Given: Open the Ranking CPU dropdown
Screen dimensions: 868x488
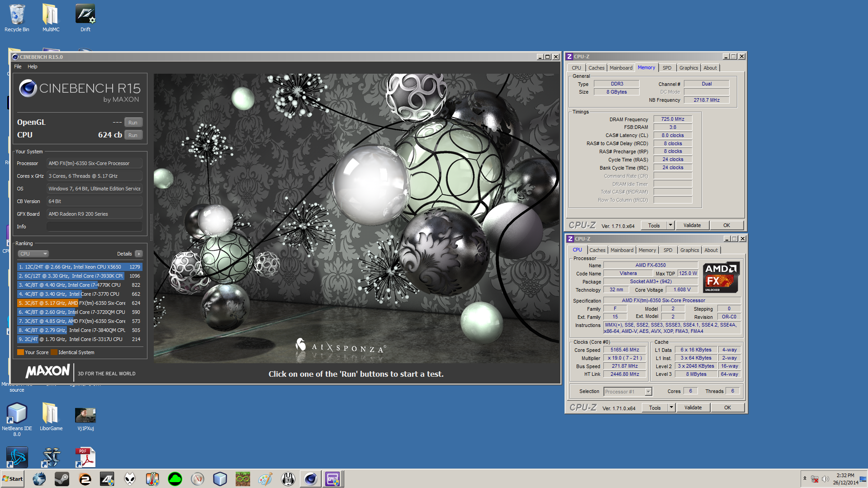Looking at the screenshot, I should [x=33, y=254].
